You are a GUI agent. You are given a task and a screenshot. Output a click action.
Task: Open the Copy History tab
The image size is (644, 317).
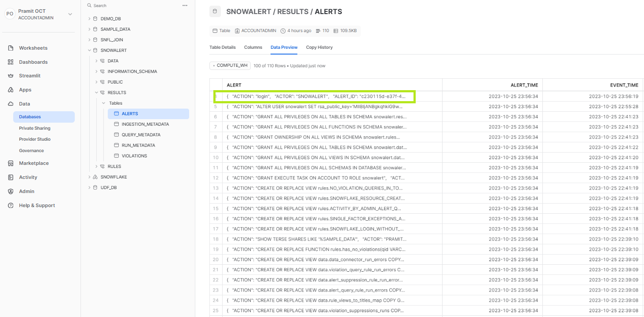coord(319,47)
